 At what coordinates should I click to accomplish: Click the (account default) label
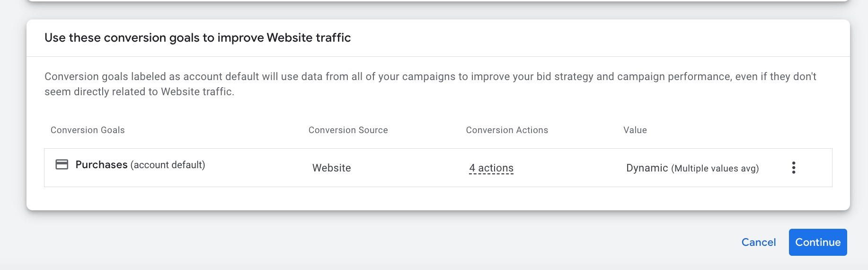click(168, 165)
